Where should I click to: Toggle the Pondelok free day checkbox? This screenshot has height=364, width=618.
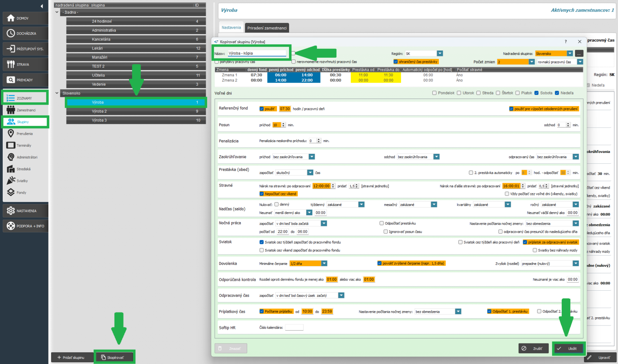coord(434,93)
